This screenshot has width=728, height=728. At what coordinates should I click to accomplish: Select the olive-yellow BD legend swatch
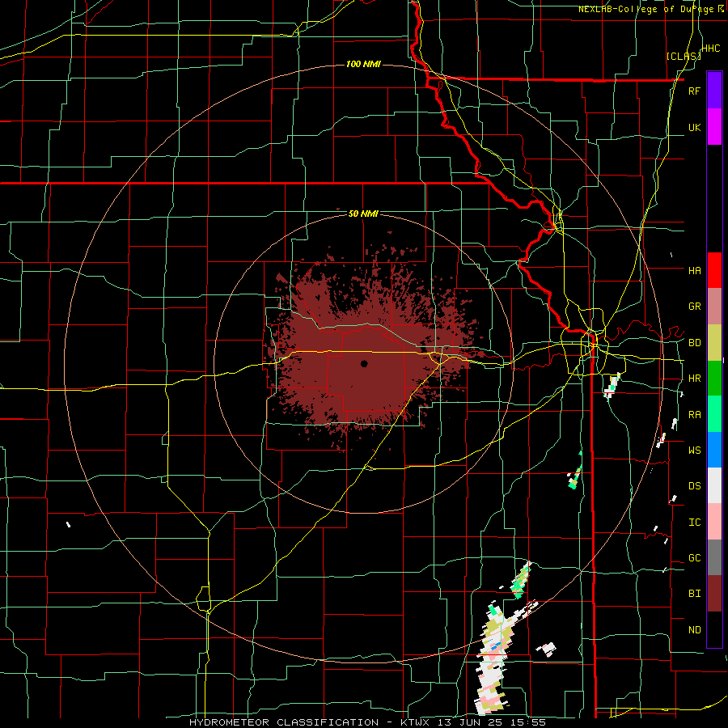click(x=714, y=342)
